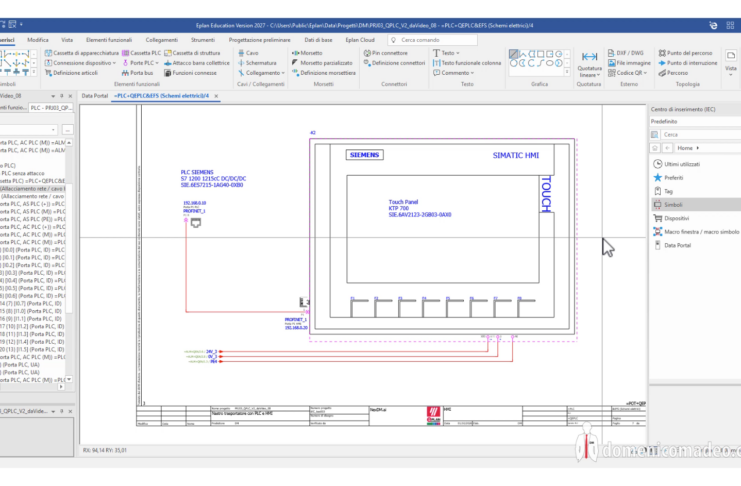Click the back arrow in insertion center
The height and width of the screenshot is (486, 741).
pos(667,148)
